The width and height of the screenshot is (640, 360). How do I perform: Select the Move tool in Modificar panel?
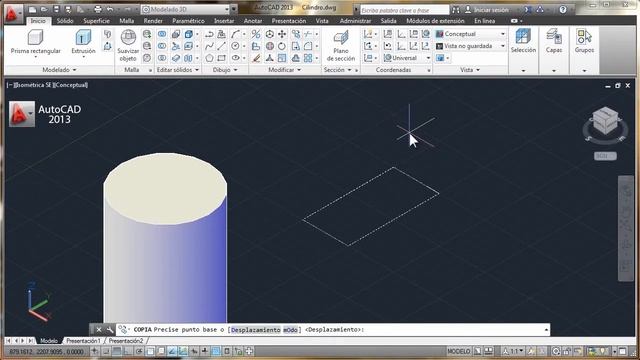(x=282, y=34)
